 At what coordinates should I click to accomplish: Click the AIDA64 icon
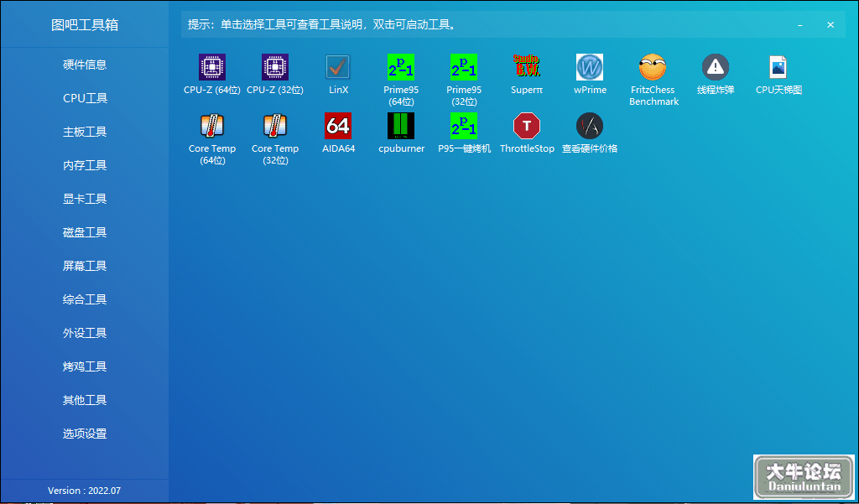338,126
